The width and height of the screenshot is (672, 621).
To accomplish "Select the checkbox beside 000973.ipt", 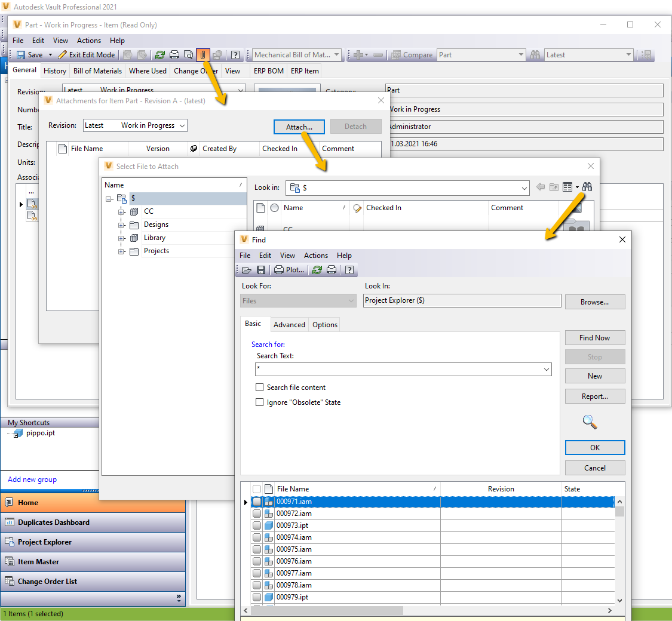I will (257, 525).
